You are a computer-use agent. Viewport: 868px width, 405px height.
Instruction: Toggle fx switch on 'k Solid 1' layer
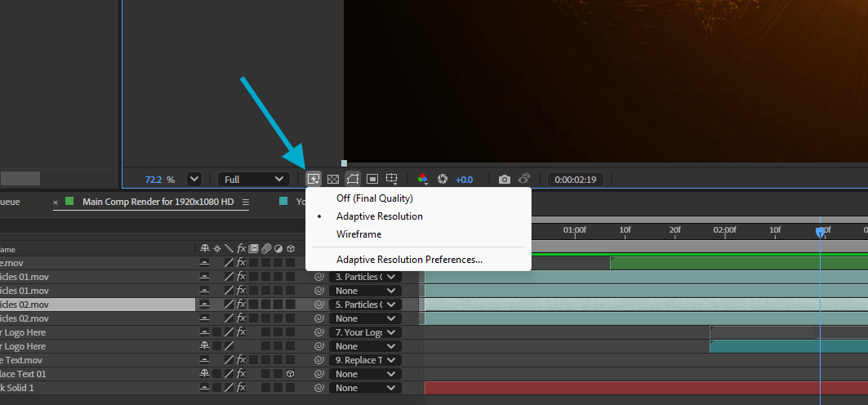click(x=242, y=388)
